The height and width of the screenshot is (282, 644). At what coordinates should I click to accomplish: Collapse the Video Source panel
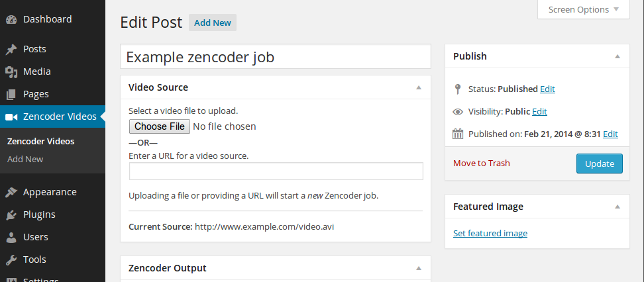point(418,87)
